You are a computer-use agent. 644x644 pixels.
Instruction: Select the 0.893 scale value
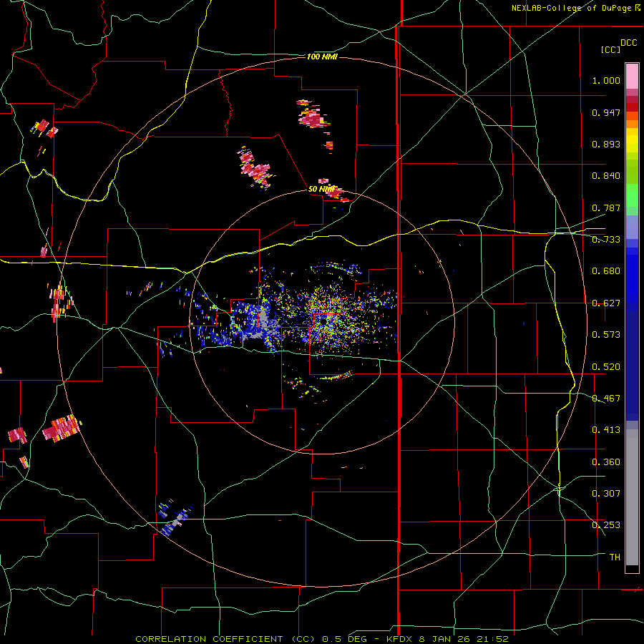[x=606, y=144]
